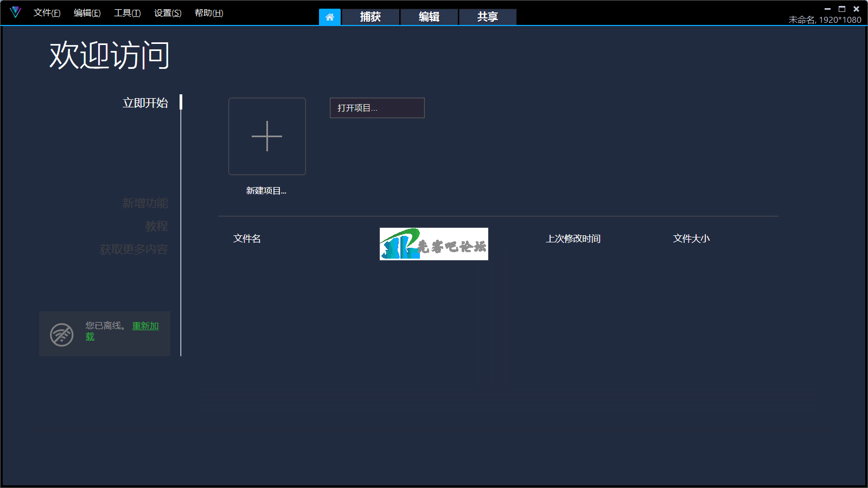Click the plus icon for new project
Viewport: 868px width, 488px height.
[267, 136]
